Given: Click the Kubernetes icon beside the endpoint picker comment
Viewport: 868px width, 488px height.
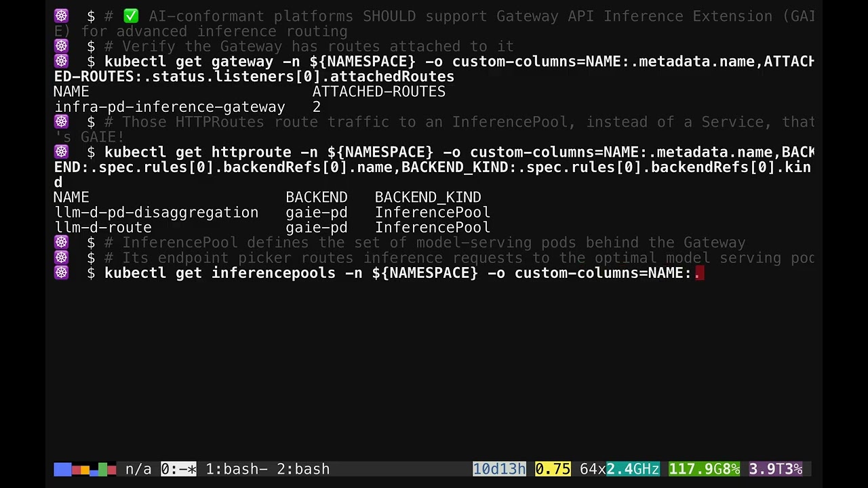Looking at the screenshot, I should 61,258.
